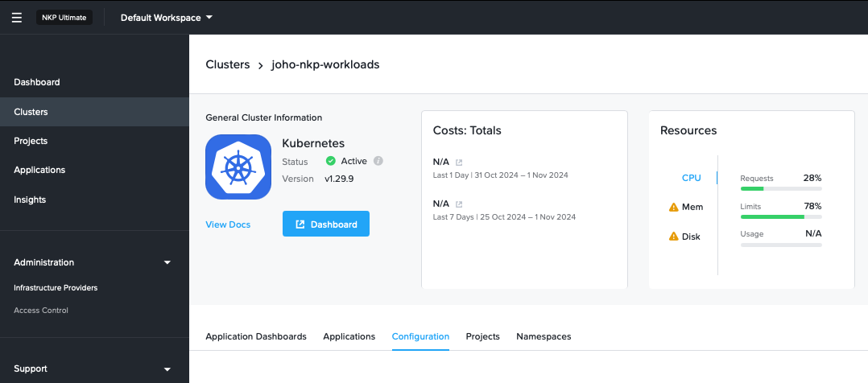Screen dimensions: 868x383
Task: Open Insights in the sidebar
Action: point(94,200)
